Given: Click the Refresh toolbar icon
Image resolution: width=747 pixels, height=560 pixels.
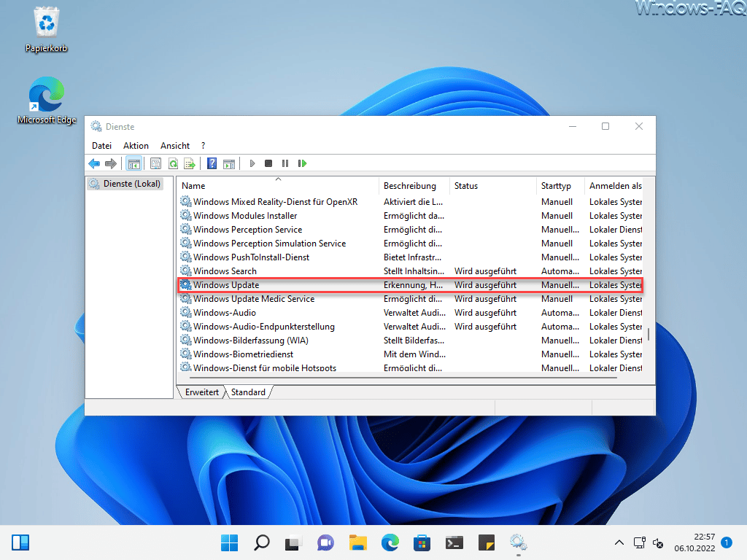Looking at the screenshot, I should 173,164.
